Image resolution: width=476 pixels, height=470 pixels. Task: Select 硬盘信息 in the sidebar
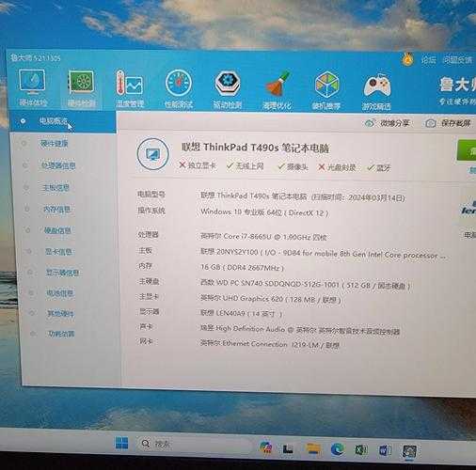57,230
